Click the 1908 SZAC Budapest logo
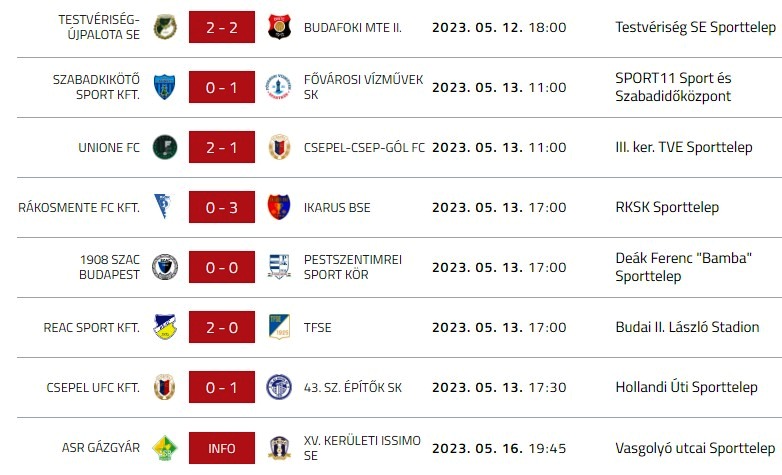The width and height of the screenshot is (782, 475). point(164,267)
